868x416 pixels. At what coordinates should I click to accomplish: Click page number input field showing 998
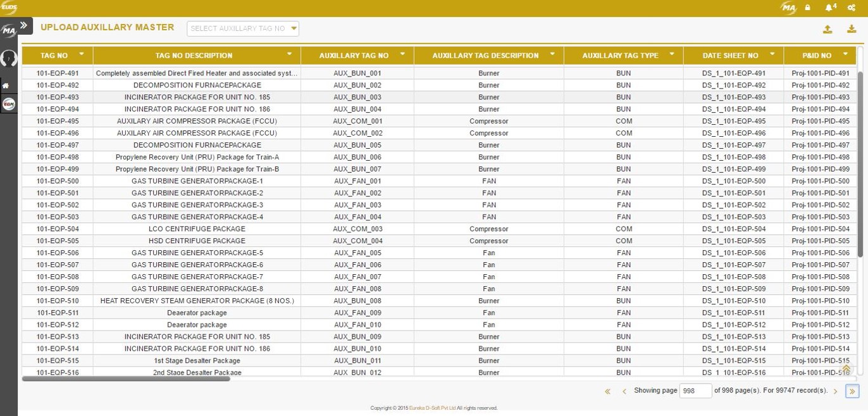pos(695,391)
